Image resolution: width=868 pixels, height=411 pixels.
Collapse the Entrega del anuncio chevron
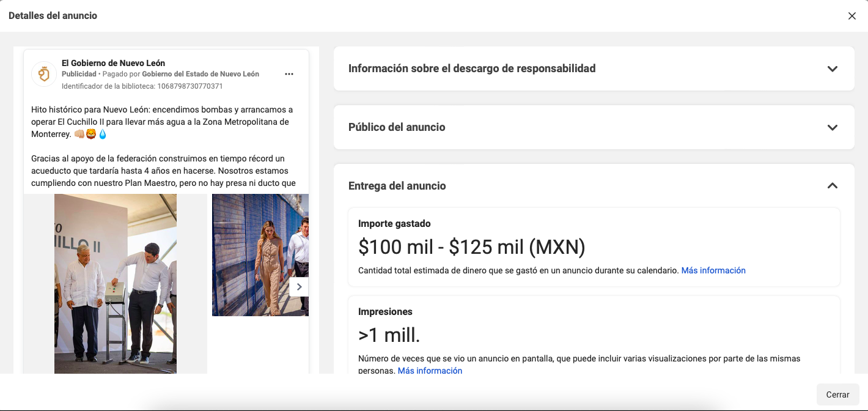tap(832, 186)
